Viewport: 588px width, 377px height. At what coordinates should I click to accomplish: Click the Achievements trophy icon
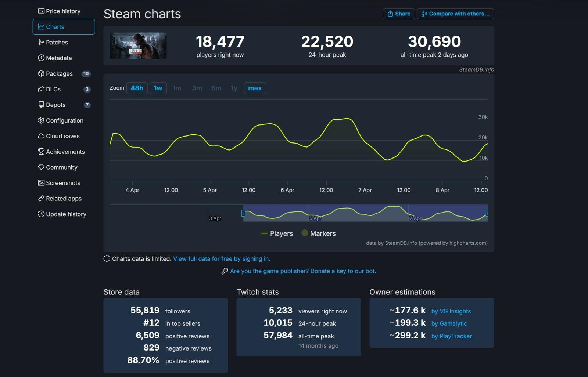41,152
